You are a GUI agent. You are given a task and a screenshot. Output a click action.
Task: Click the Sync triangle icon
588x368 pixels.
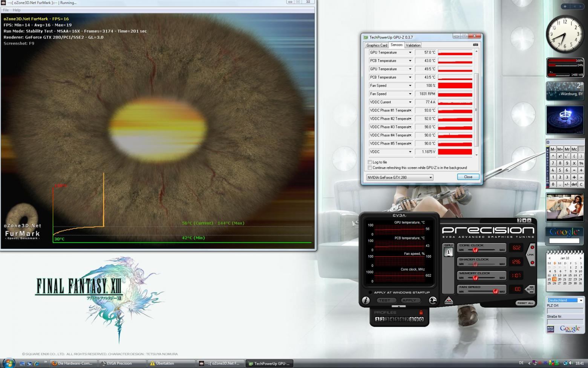(x=449, y=301)
